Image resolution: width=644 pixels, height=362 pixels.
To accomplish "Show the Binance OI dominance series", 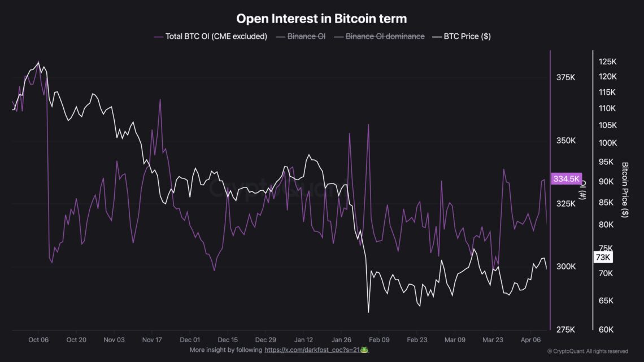I will pyautogui.click(x=385, y=37).
